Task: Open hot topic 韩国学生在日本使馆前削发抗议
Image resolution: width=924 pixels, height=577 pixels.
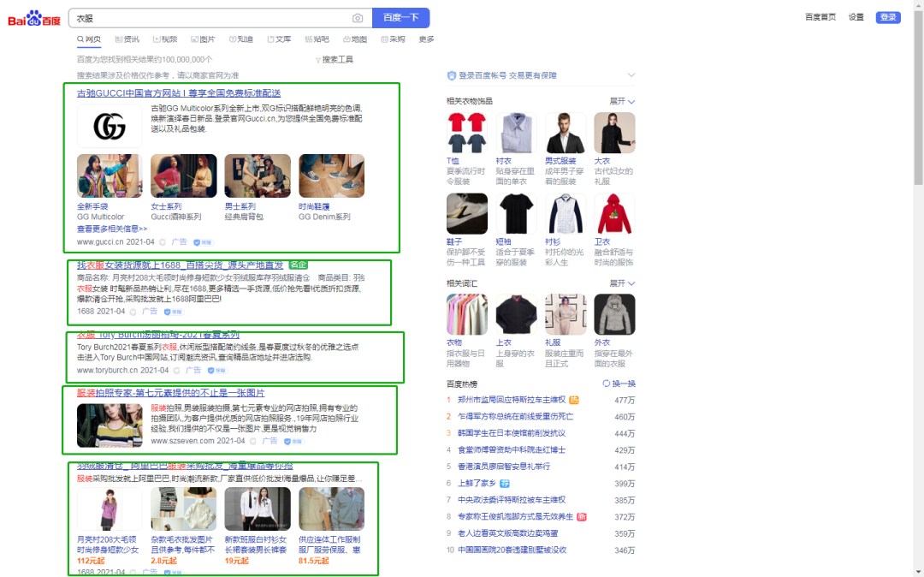Action: (512, 433)
